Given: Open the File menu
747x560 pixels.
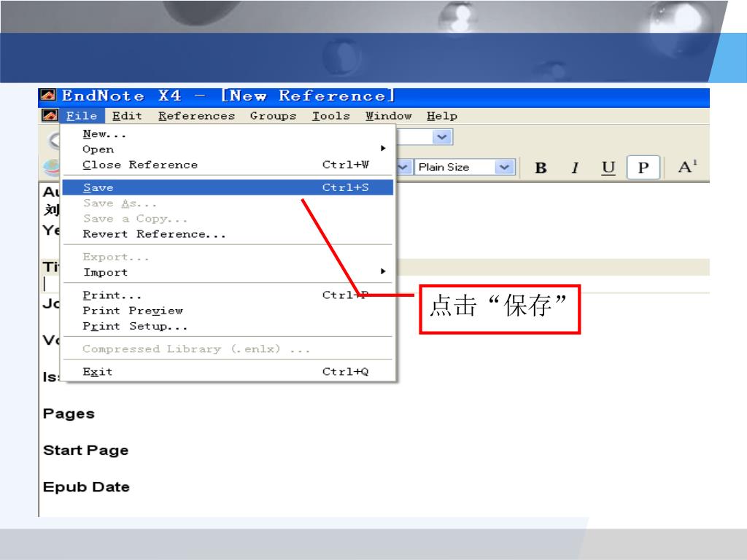Looking at the screenshot, I should 82,116.
